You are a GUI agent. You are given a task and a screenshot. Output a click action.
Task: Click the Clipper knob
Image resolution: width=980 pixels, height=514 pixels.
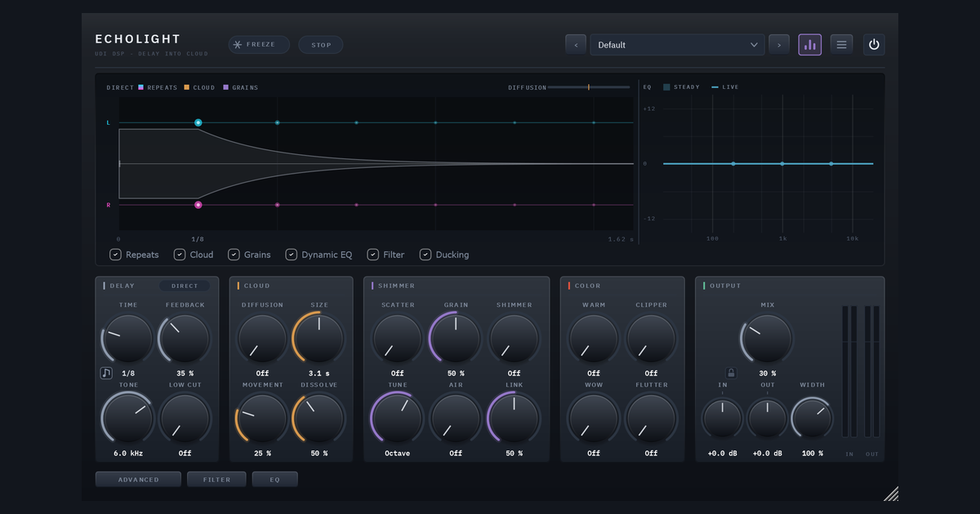(x=651, y=339)
